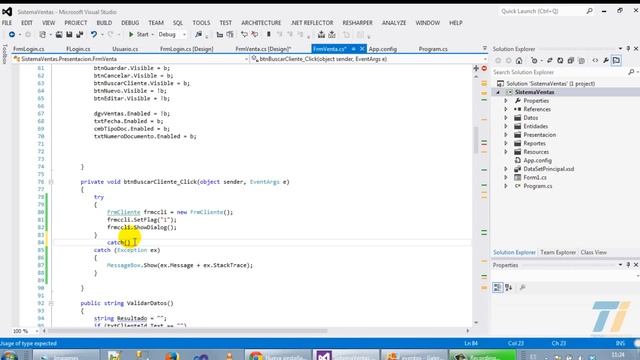Open the DEBUG menu

tap(130, 23)
